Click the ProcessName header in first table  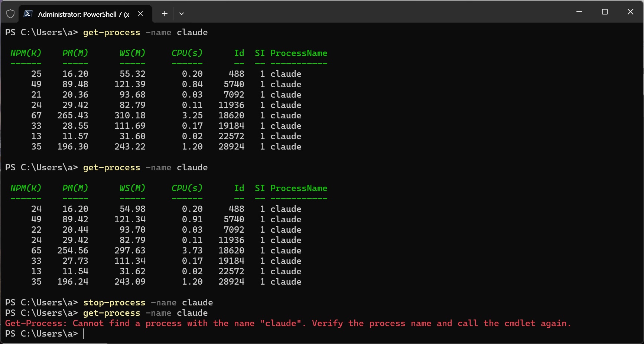[x=299, y=53]
